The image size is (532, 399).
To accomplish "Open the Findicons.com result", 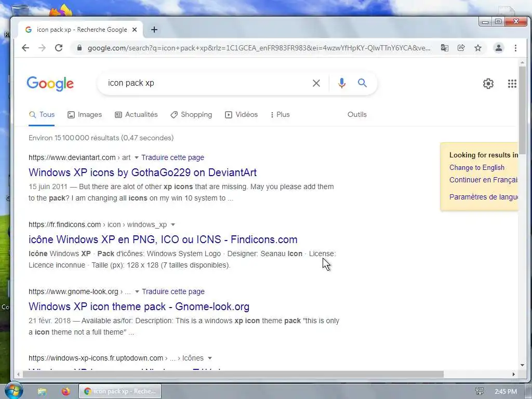I will click(x=163, y=240).
